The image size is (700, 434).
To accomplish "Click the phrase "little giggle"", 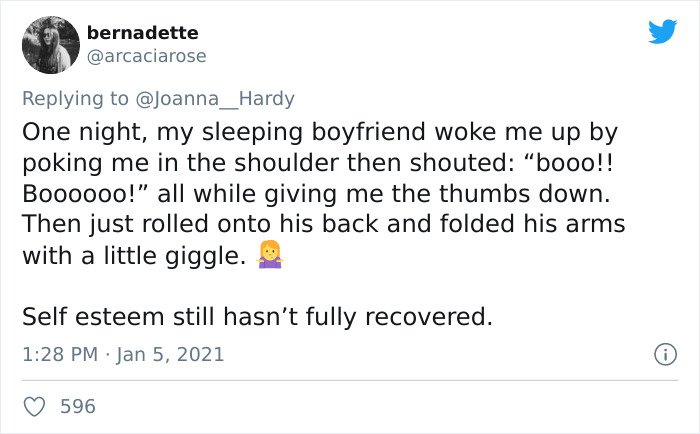I will pyautogui.click(x=175, y=256).
